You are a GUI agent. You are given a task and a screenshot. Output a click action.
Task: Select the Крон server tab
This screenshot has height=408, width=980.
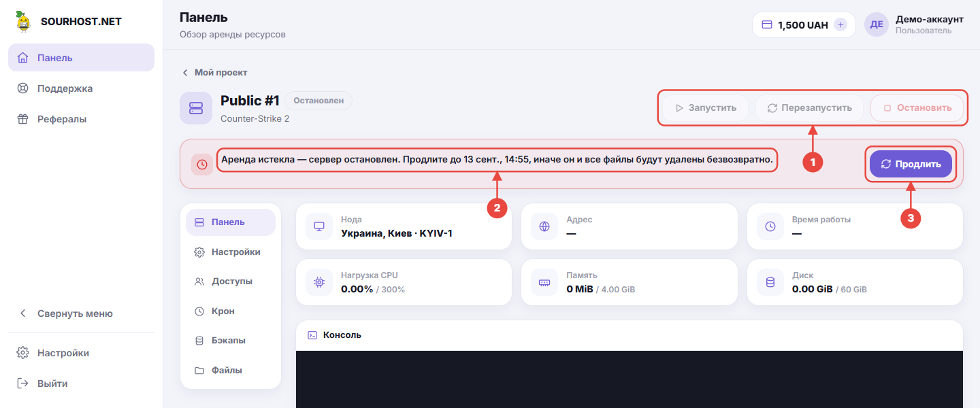(x=231, y=311)
